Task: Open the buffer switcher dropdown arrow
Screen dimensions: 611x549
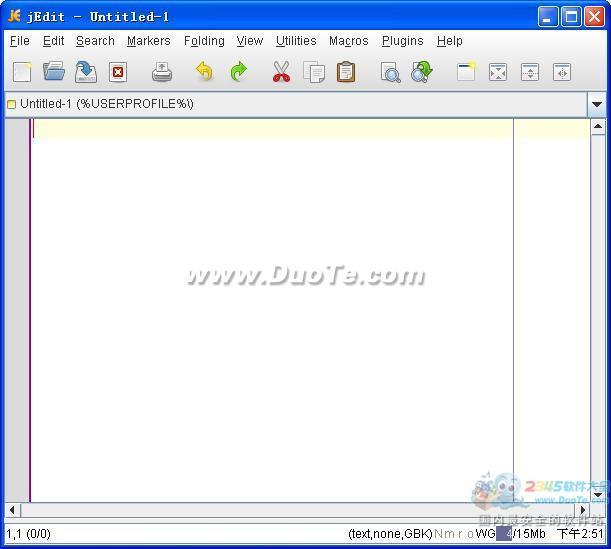Action: point(597,104)
